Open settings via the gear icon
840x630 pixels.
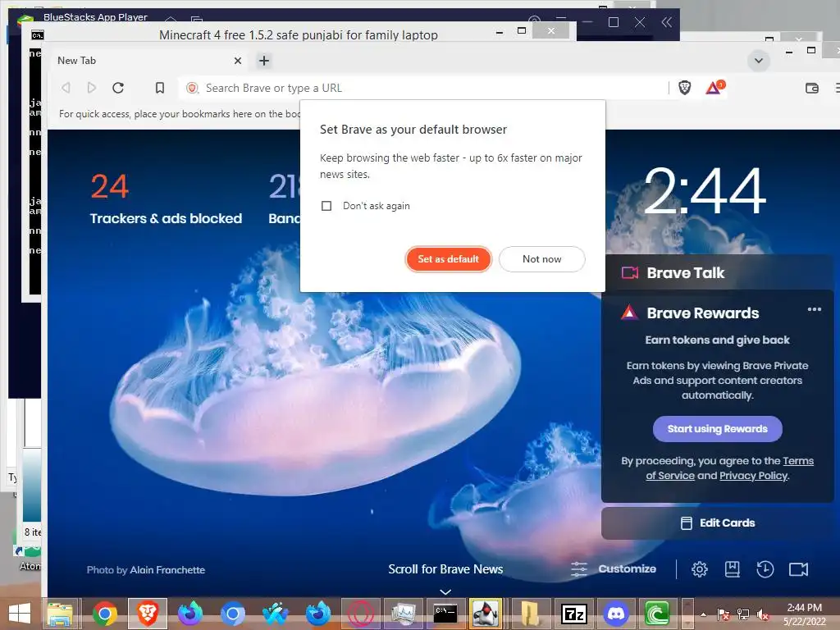699,568
